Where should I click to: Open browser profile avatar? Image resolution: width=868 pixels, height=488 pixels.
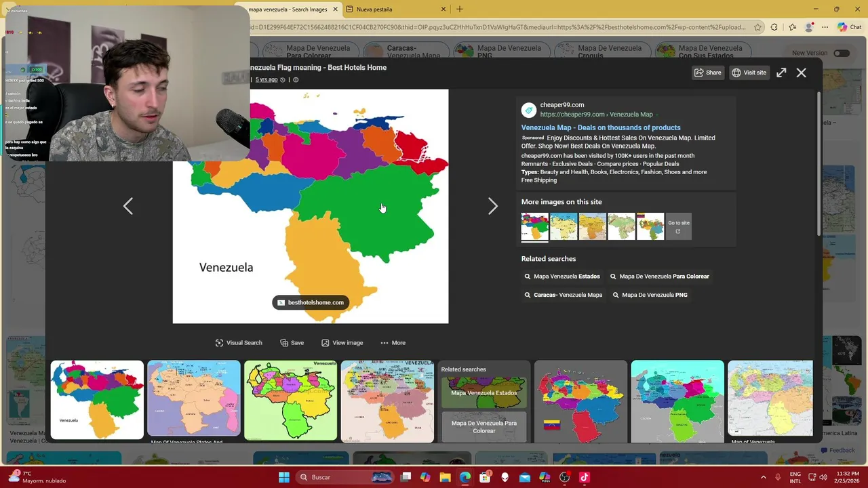click(808, 28)
